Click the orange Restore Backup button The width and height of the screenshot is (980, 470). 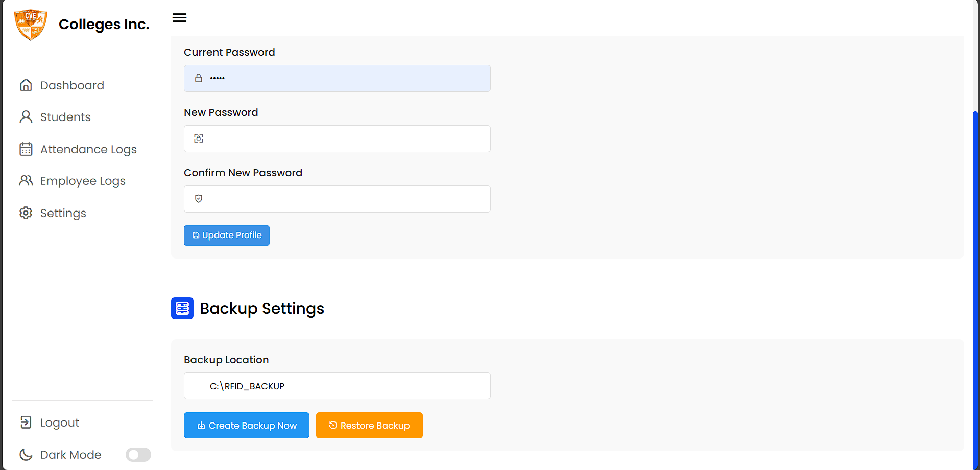[x=369, y=425]
